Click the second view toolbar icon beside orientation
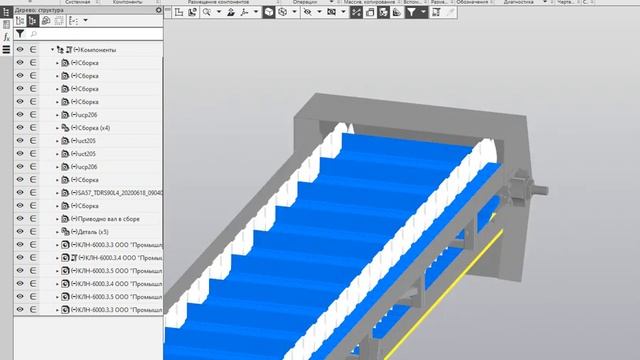The height and width of the screenshot is (360, 640). [192, 12]
